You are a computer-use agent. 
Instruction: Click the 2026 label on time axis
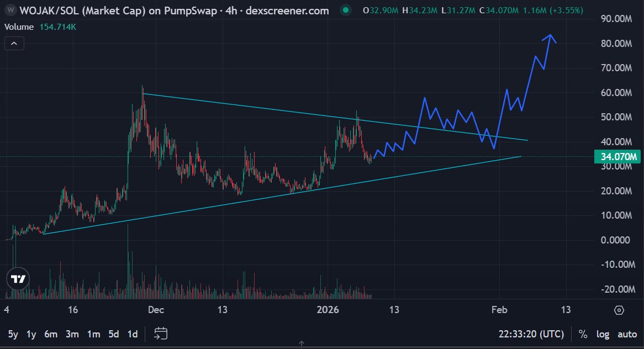coord(328,310)
